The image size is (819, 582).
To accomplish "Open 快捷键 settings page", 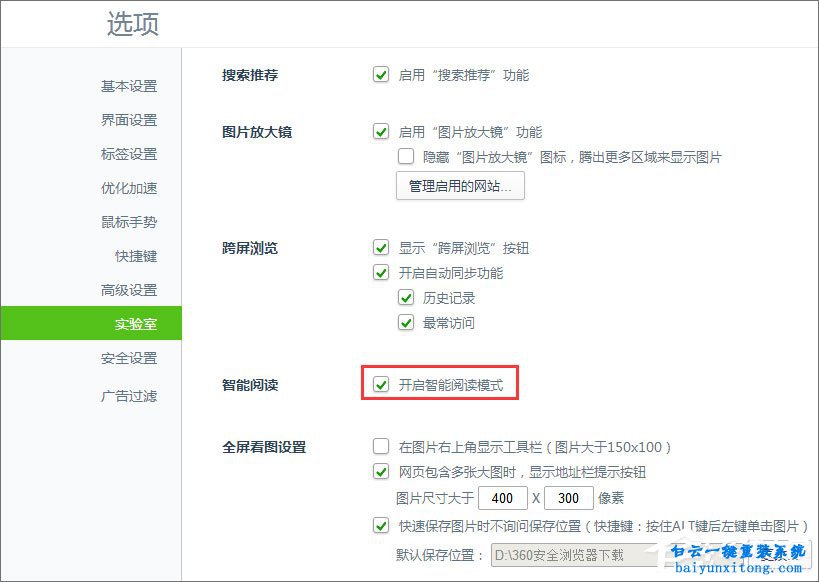I will tap(135, 256).
